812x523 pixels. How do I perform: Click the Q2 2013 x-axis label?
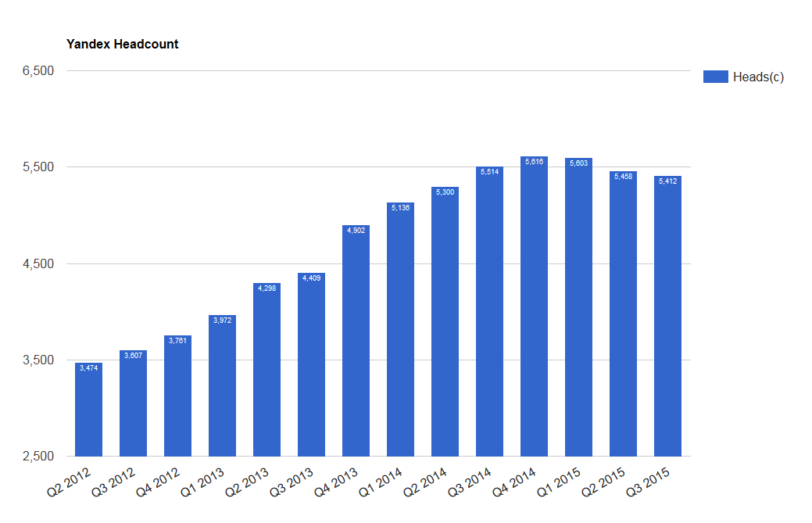247,482
